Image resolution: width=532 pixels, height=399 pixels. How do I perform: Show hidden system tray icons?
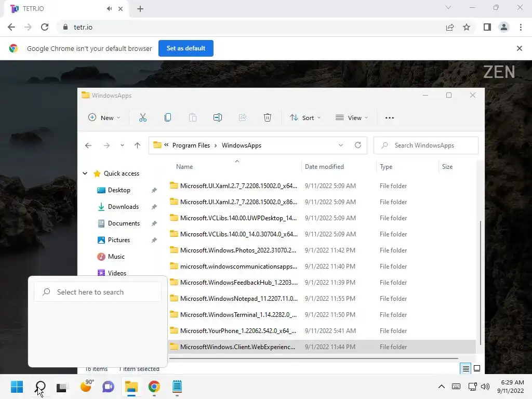(442, 387)
